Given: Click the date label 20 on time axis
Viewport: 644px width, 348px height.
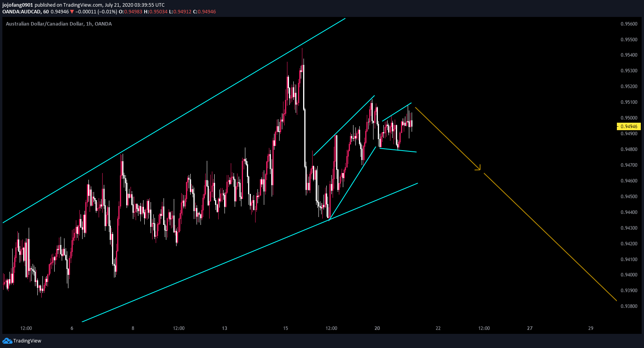Looking at the screenshot, I should 377,328.
